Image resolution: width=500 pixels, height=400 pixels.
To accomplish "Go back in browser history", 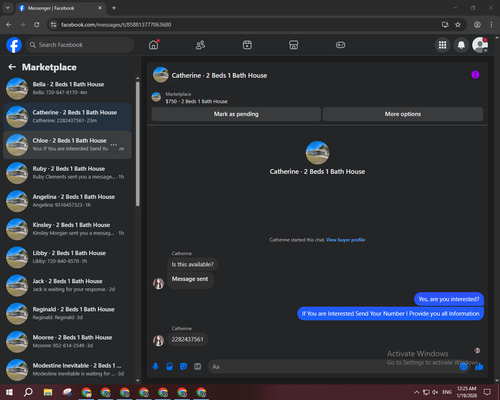I will pos(9,25).
